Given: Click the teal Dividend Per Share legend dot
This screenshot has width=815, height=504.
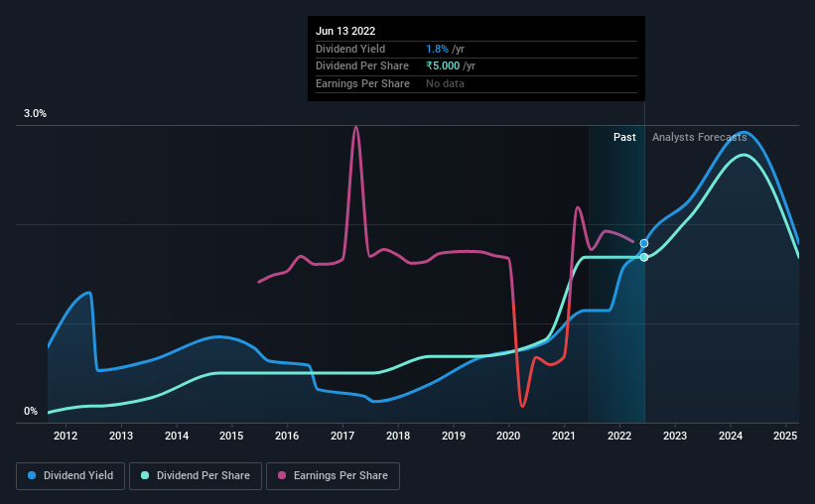Looking at the screenshot, I should tap(145, 475).
